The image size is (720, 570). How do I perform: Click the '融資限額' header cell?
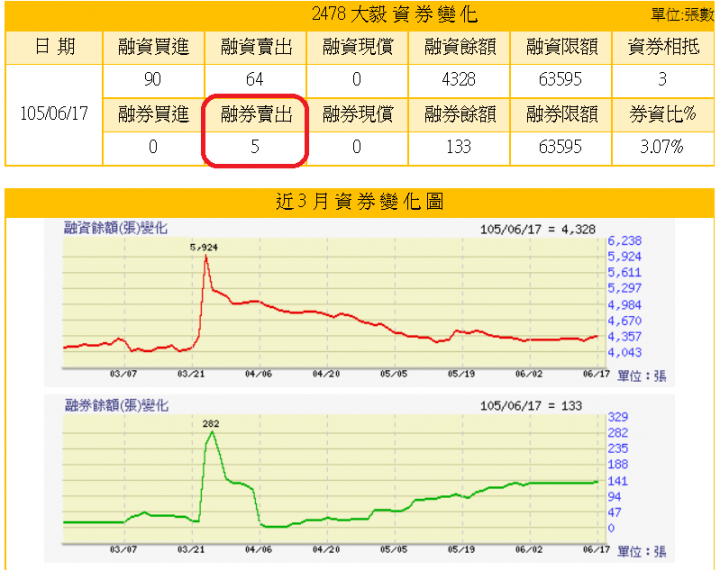[x=561, y=47]
